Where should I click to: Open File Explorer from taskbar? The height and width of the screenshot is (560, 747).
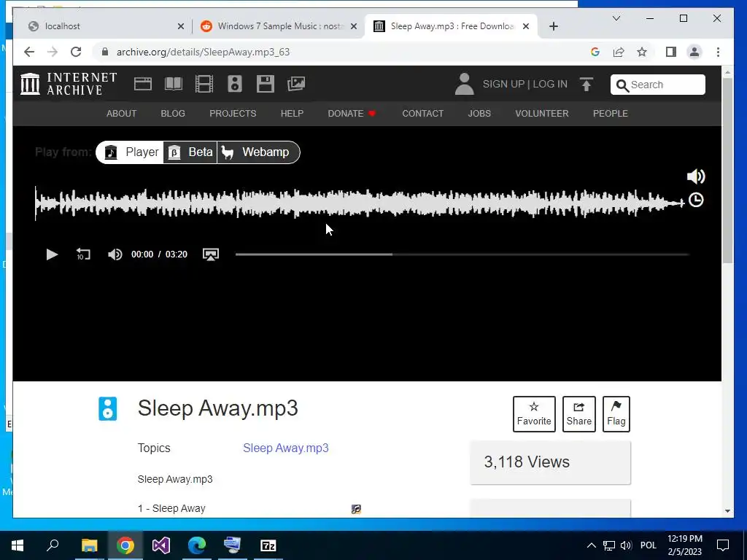[89, 545]
